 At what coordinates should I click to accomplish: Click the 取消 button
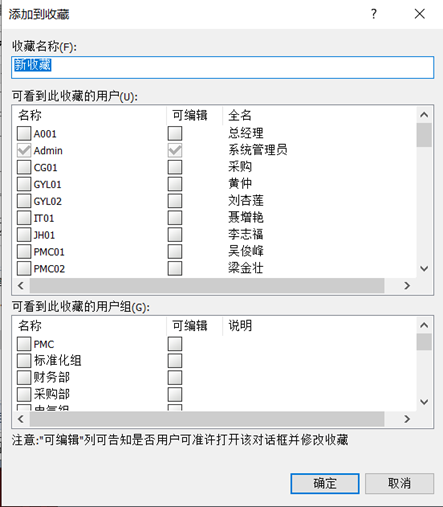pyautogui.click(x=399, y=483)
